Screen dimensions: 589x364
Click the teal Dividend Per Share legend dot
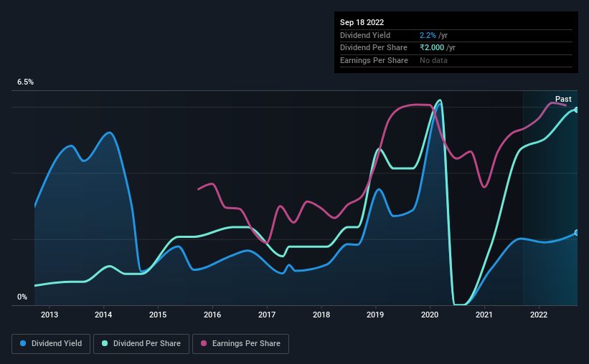pyautogui.click(x=105, y=343)
